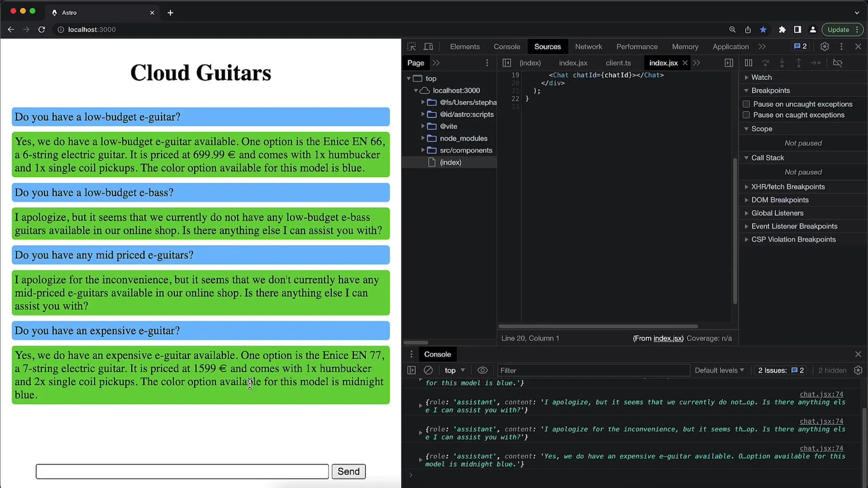
Task: Click the localhost:3000 address bar
Action: 92,29
